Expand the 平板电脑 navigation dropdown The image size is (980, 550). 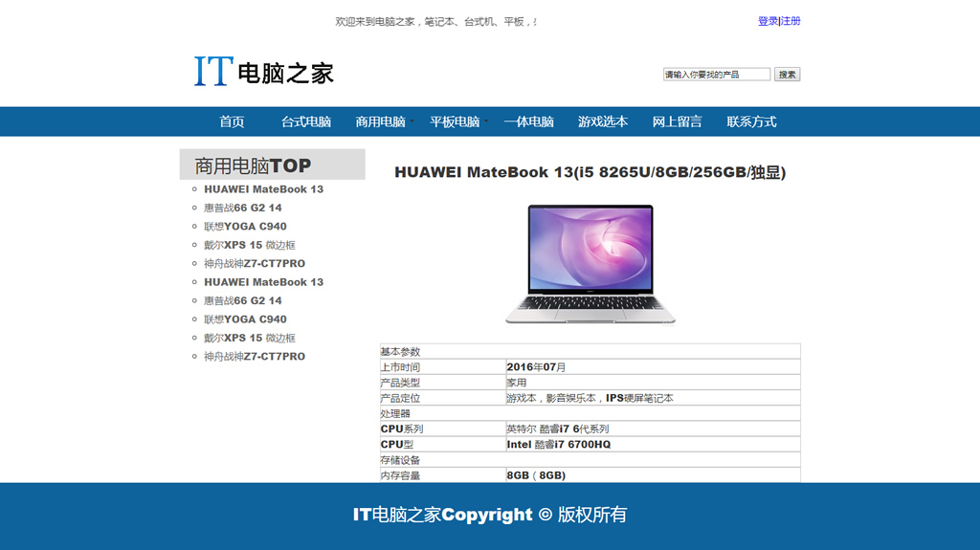click(456, 121)
